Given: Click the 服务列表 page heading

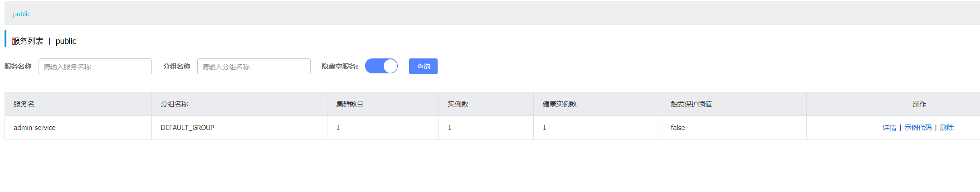Looking at the screenshot, I should (28, 41).
